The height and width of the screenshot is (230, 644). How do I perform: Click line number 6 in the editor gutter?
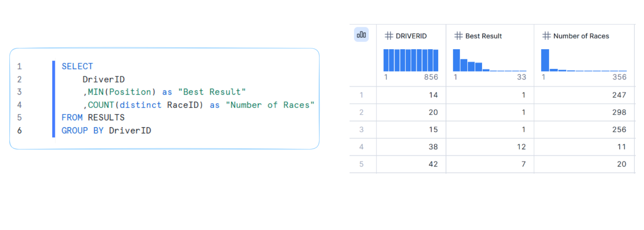[19, 130]
